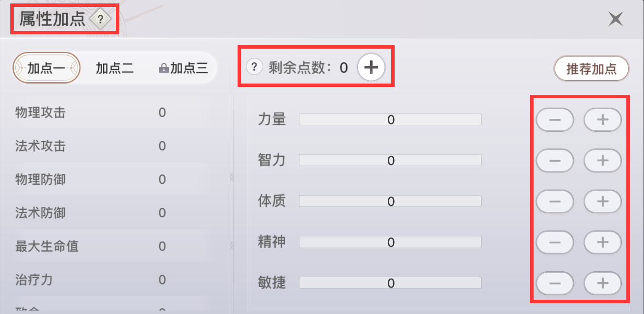Select the 加点一 tab
644x314 pixels.
pyautogui.click(x=47, y=68)
